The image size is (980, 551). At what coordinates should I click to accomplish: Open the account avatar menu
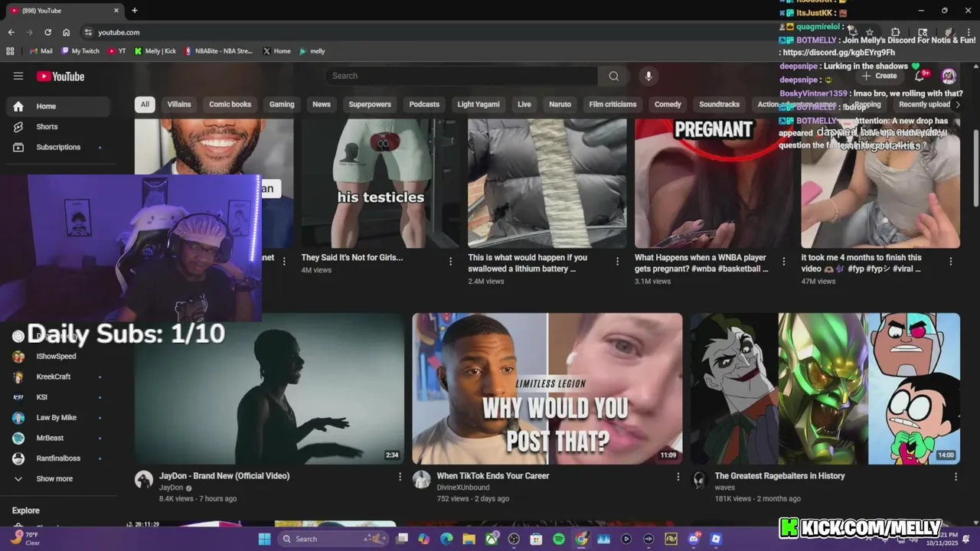pyautogui.click(x=949, y=76)
